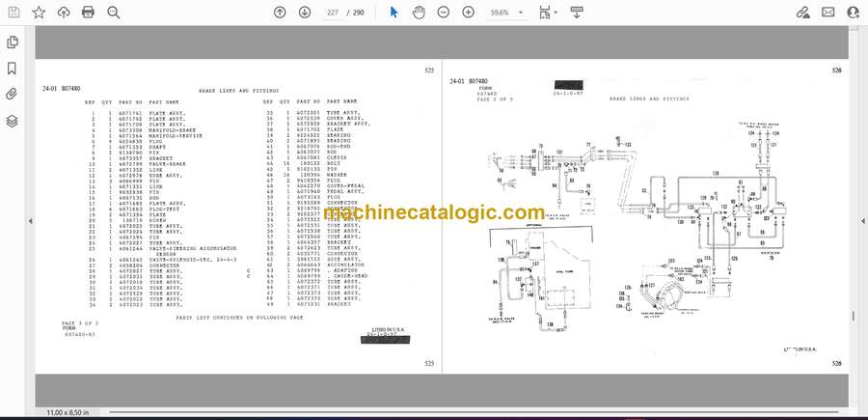
Task: Click the OPTIONAL brake diagram on the right page
Action: click(x=543, y=280)
